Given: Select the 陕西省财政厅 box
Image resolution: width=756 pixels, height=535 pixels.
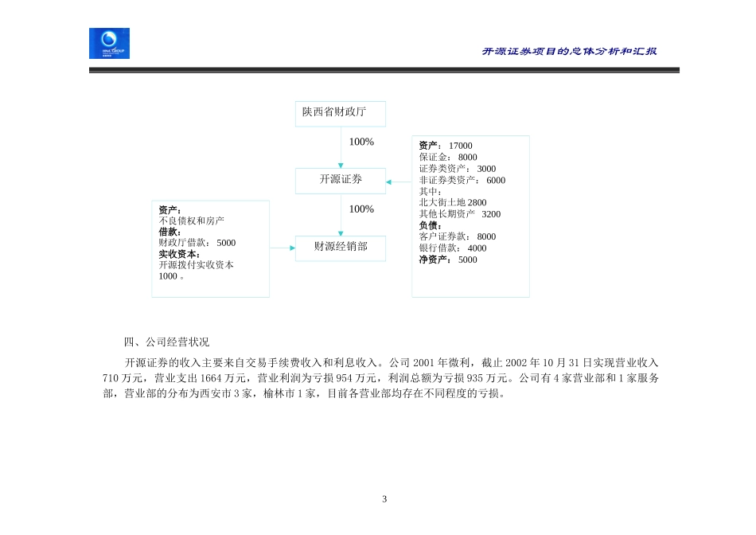Looking at the screenshot, I should 341,114.
